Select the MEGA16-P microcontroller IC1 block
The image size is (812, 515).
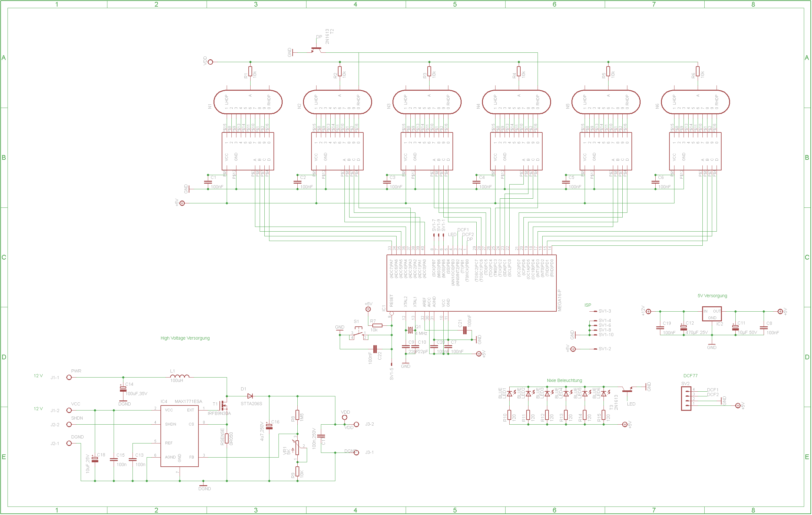point(471,283)
